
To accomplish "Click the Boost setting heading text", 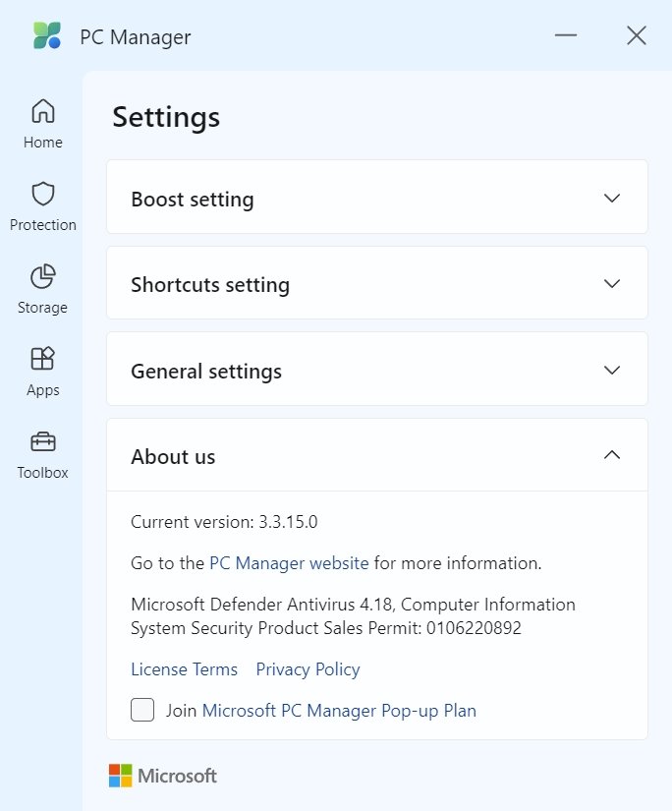I will coord(193,200).
